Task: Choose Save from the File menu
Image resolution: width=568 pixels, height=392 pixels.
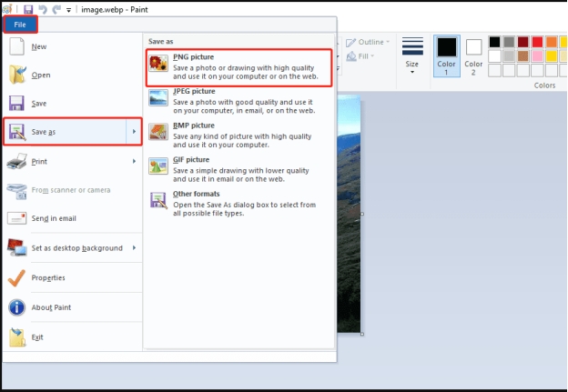Action: coord(72,104)
